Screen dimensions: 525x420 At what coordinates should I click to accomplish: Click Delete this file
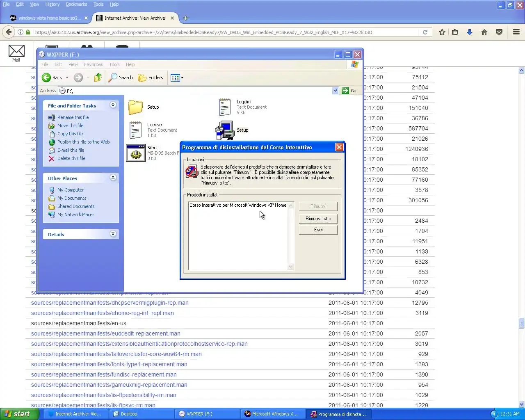(x=71, y=158)
